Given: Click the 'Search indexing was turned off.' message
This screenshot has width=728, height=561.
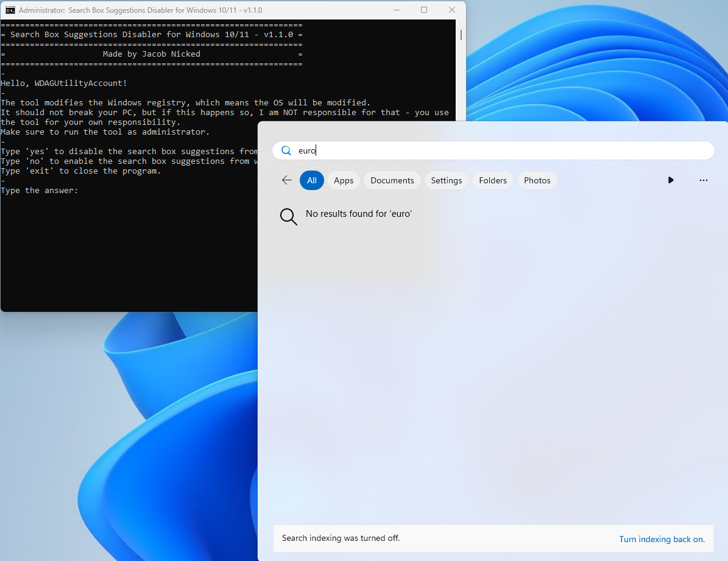Looking at the screenshot, I should pos(341,538).
